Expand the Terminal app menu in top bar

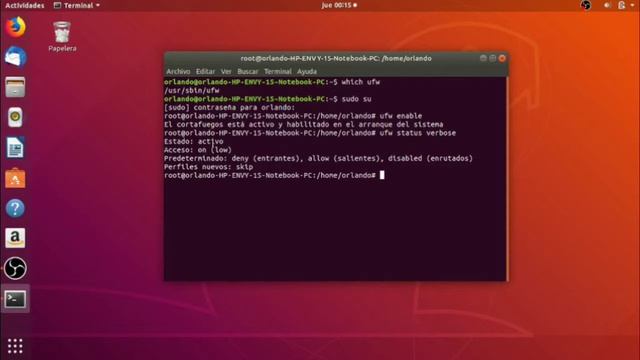77,5
